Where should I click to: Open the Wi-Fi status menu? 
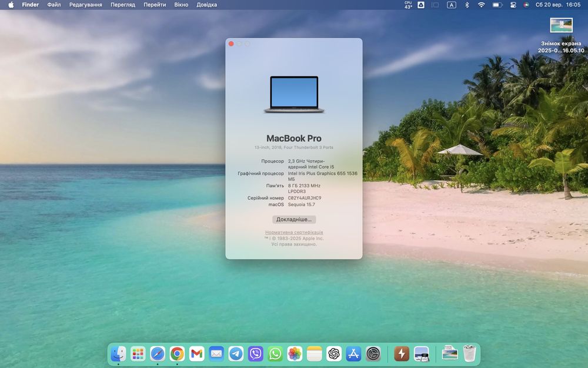point(482,5)
